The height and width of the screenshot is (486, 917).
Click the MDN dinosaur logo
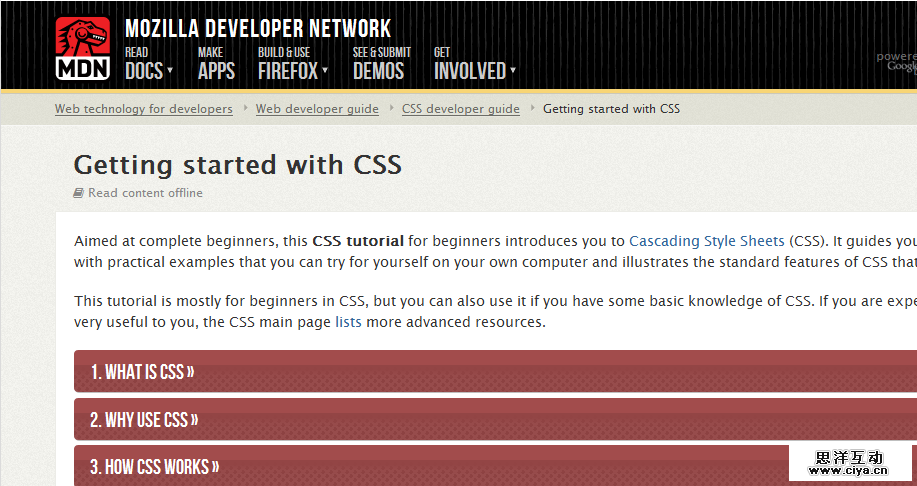point(83,47)
